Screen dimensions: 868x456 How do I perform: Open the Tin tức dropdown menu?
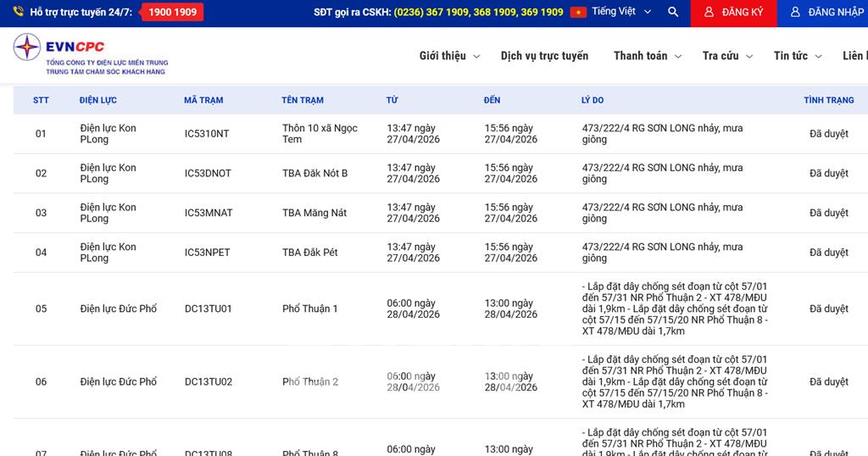[797, 56]
